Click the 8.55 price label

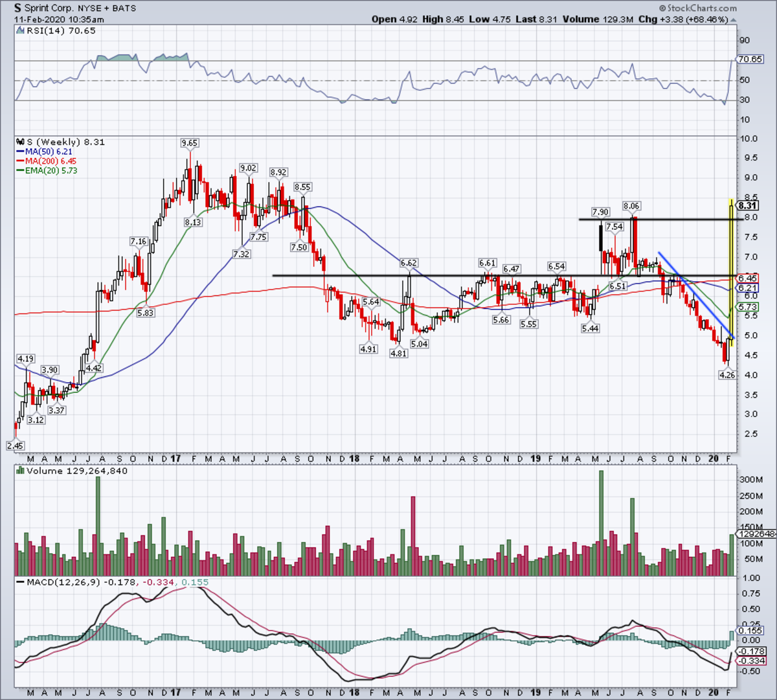pos(302,186)
